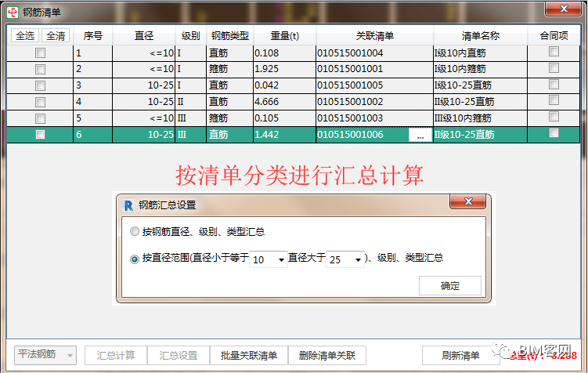
Task: Open the 平法钢筋 dropdown
Action: pos(45,355)
